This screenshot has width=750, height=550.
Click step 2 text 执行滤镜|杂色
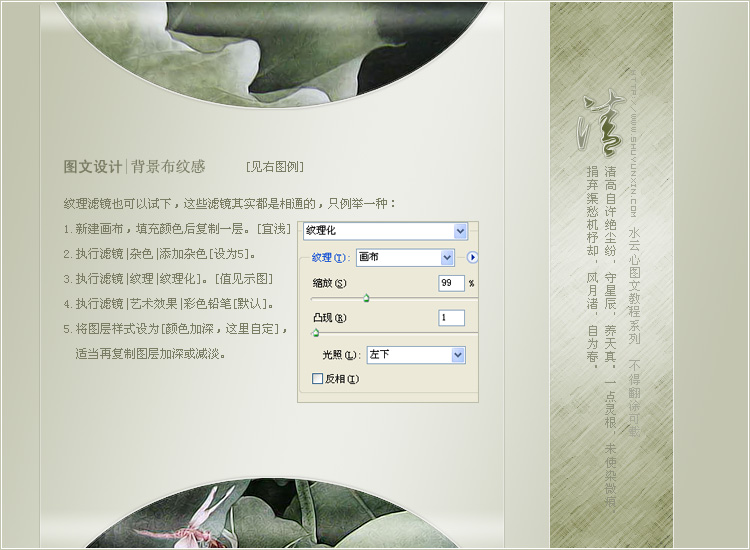pyautogui.click(x=160, y=254)
